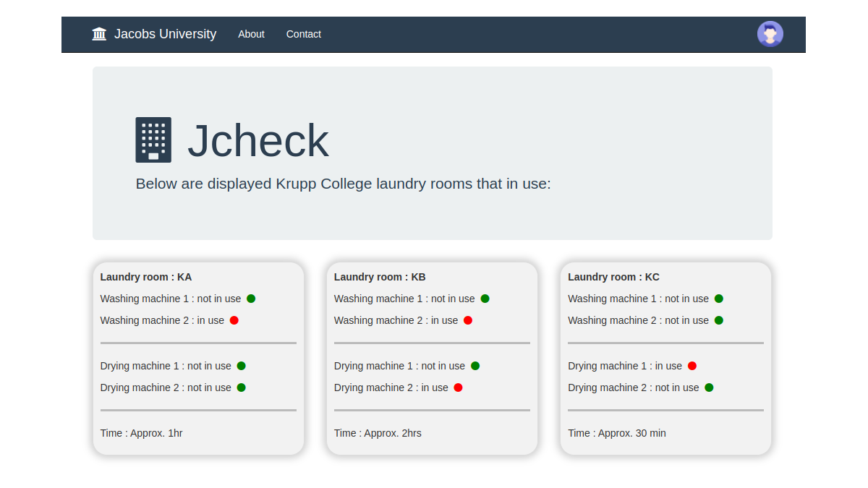Click KA 'Washing machine 2 : in use' text

162,320
